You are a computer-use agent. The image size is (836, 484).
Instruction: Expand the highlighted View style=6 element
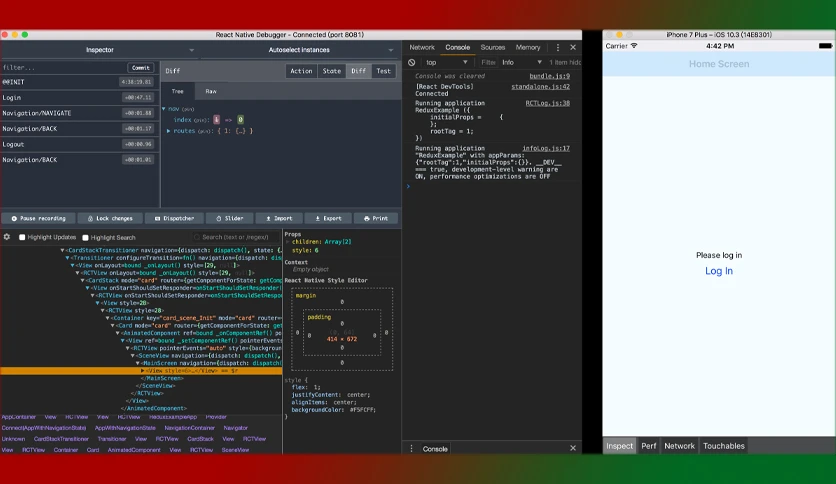(142, 370)
